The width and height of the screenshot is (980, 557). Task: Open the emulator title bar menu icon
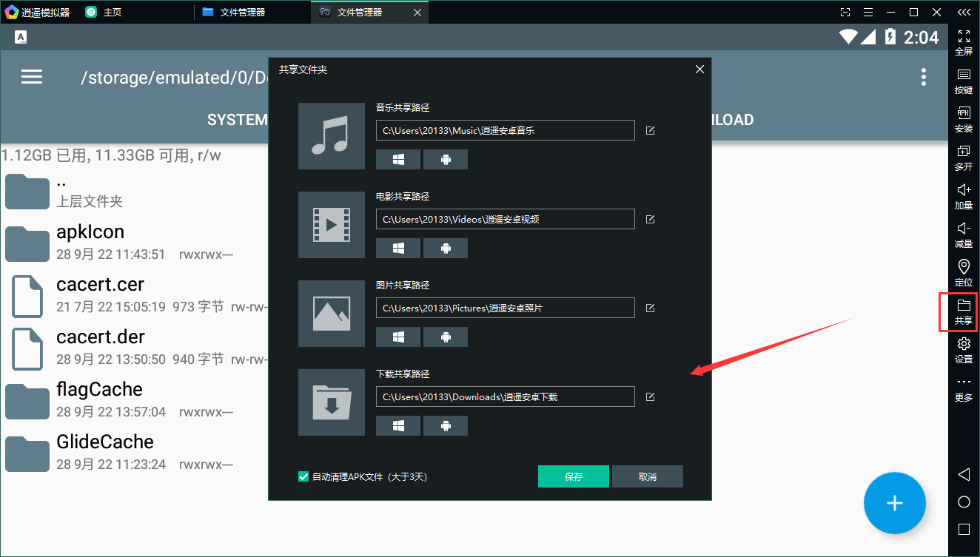[869, 12]
